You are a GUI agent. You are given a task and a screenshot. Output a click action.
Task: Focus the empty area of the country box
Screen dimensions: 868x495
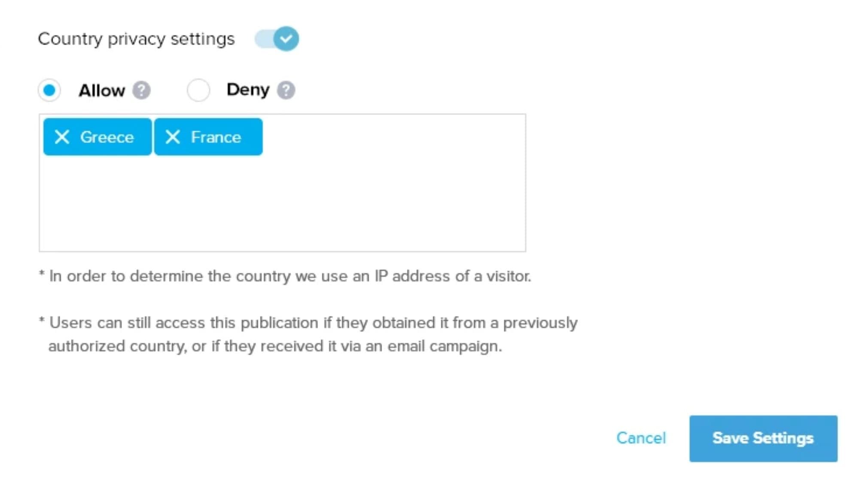click(282, 202)
